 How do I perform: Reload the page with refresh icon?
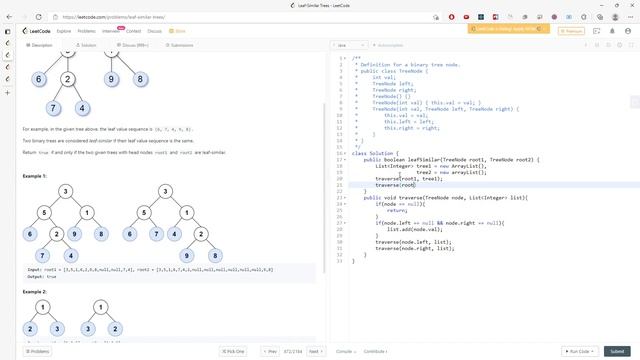39,17
